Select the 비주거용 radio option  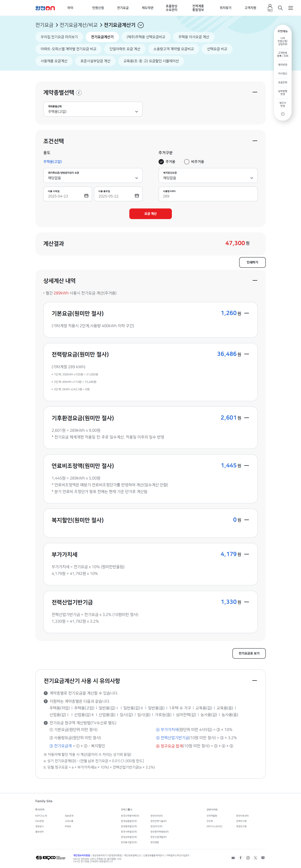(x=194, y=162)
